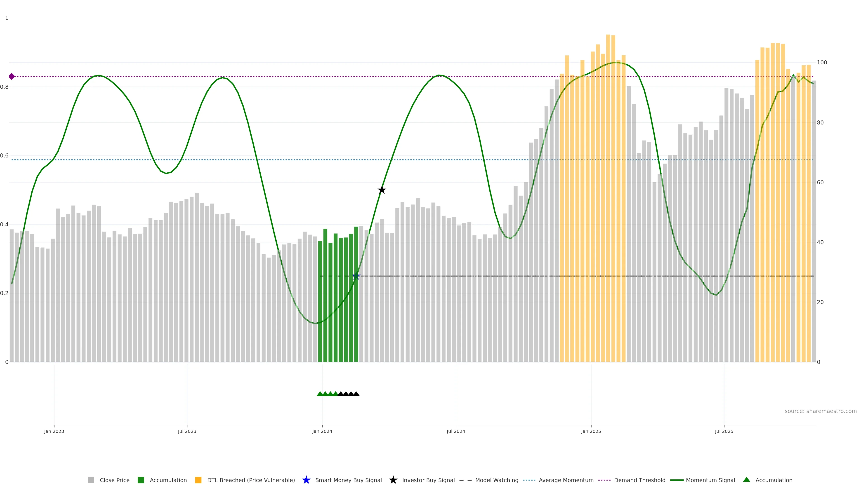Screen dimensions: 868x488
Task: Toggle Model Watching line in legend
Action: [x=496, y=480]
